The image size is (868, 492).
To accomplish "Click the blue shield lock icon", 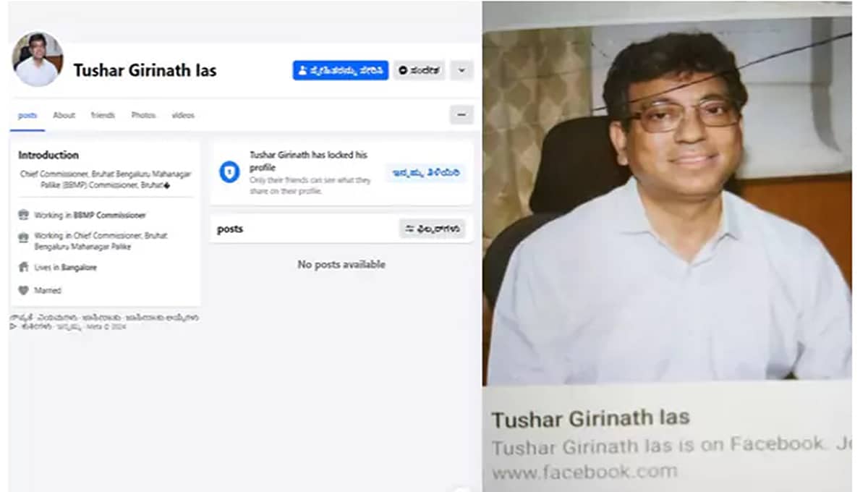I will point(229,172).
